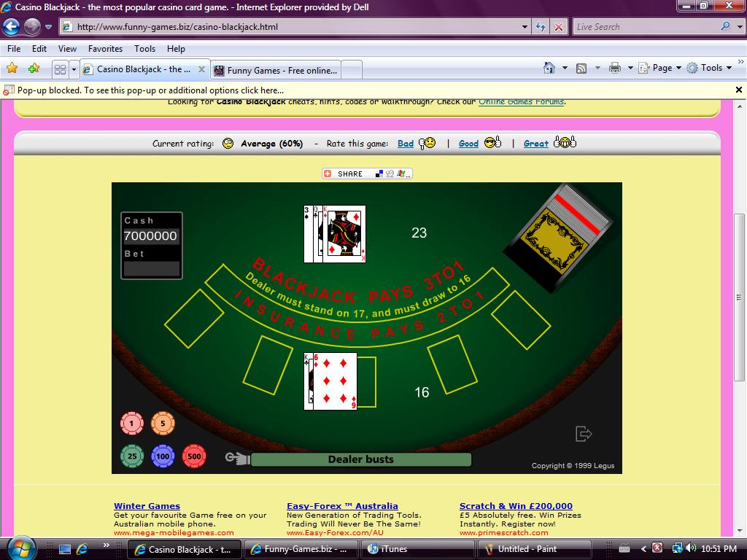Open the Winter Games ad link
The image size is (747, 560).
[147, 506]
